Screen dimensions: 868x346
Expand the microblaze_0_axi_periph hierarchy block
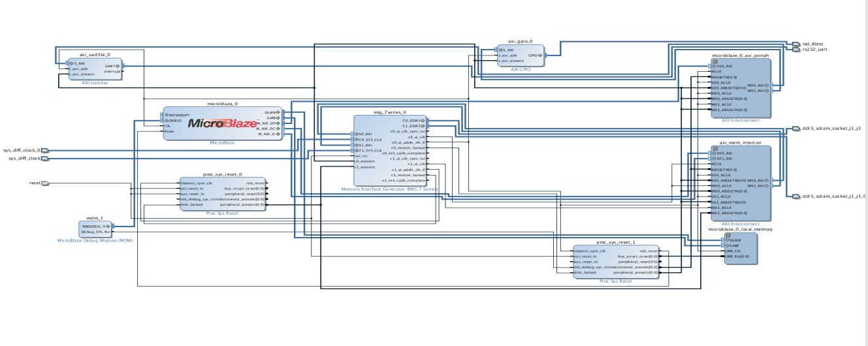(x=715, y=61)
